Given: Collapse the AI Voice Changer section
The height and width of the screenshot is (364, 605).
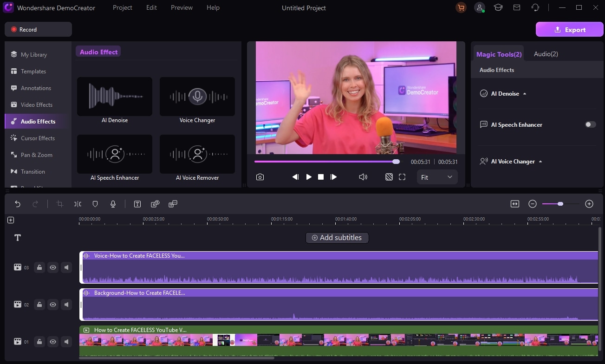Looking at the screenshot, I should point(540,162).
